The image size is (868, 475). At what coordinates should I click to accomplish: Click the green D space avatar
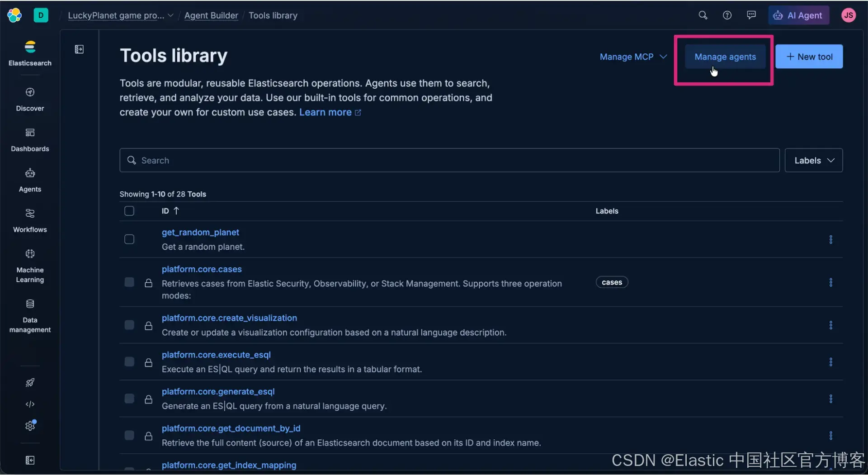point(41,15)
